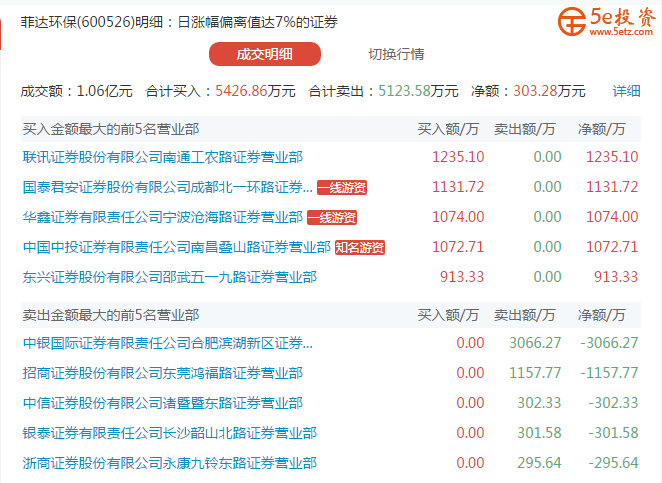
Task: Click sell amount 295.64 in 浙商证券 row
Action: click(x=540, y=463)
